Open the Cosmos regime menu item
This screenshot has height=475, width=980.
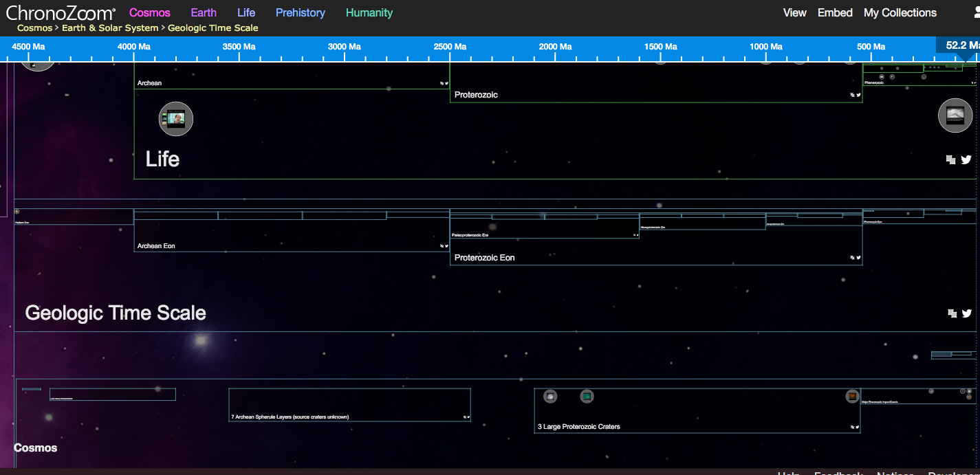pos(149,12)
